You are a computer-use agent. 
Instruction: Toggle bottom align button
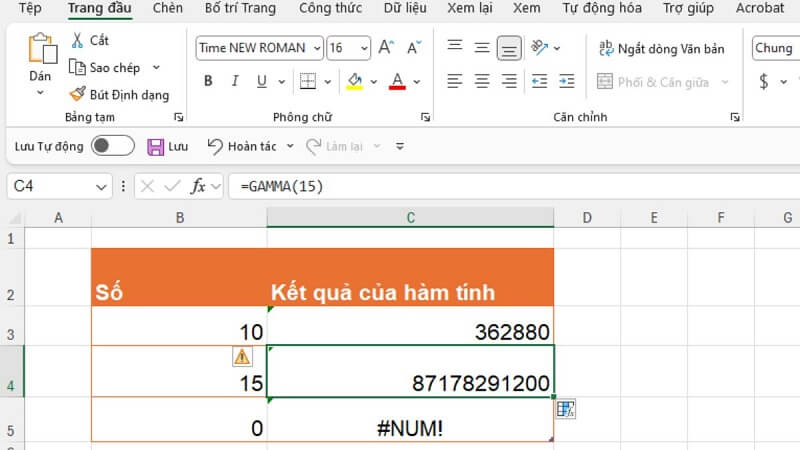509,48
